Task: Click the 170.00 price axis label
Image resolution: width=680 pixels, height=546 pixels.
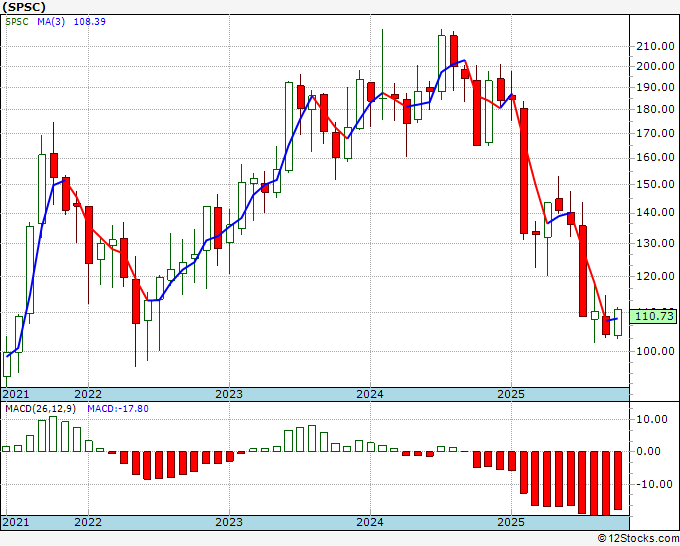Action: [x=655, y=133]
